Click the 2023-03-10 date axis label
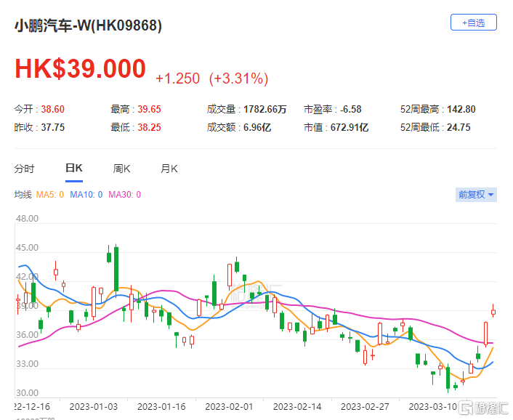Viewport: 513px width, 420px height. pos(433,407)
